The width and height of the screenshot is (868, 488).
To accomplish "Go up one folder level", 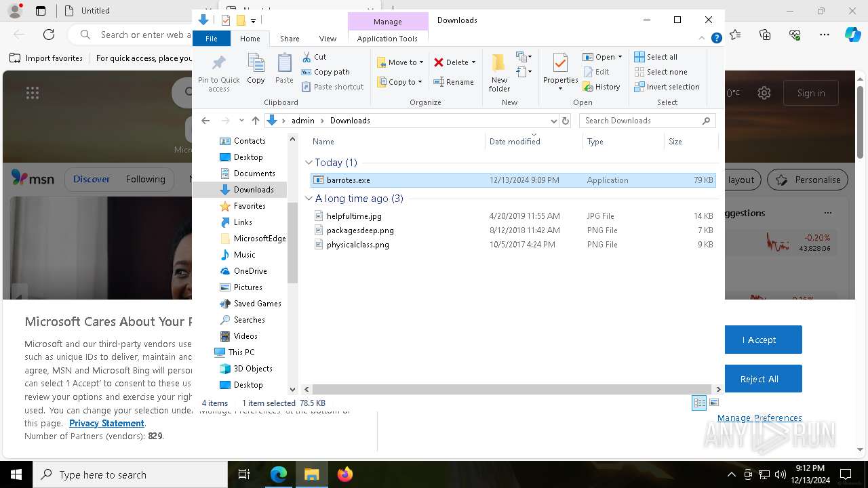I will [x=255, y=121].
